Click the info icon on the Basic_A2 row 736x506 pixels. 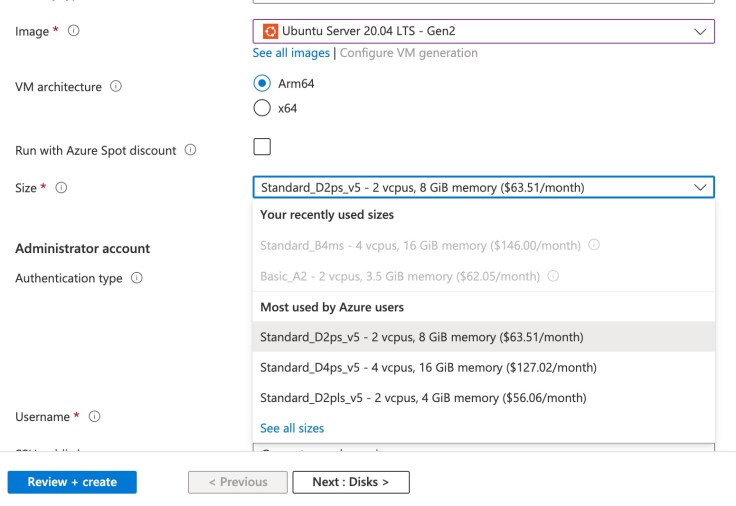pyautogui.click(x=553, y=276)
